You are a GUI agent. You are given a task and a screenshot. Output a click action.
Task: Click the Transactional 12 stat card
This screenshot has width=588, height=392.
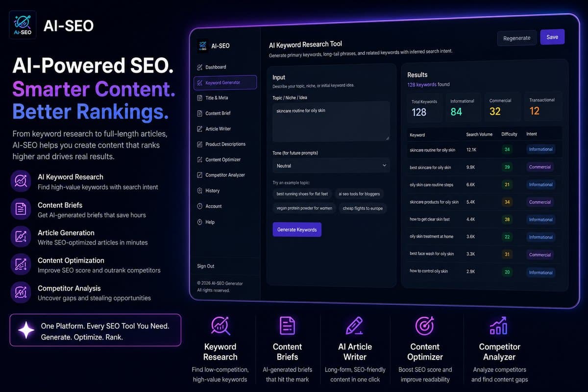tap(543, 107)
